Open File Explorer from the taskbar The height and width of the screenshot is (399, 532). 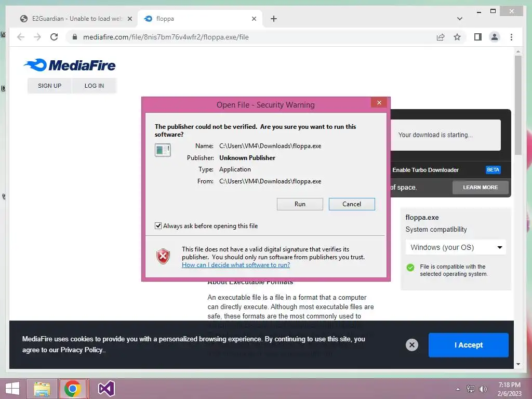click(x=42, y=389)
